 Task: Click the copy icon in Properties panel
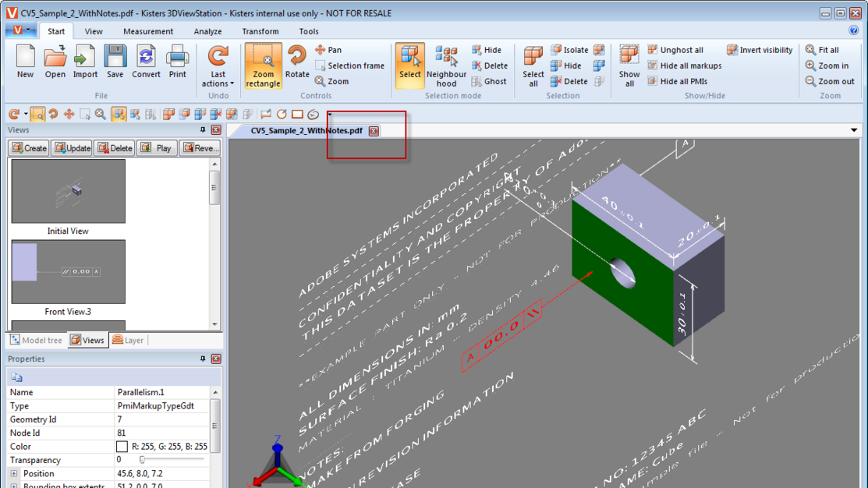point(16,377)
